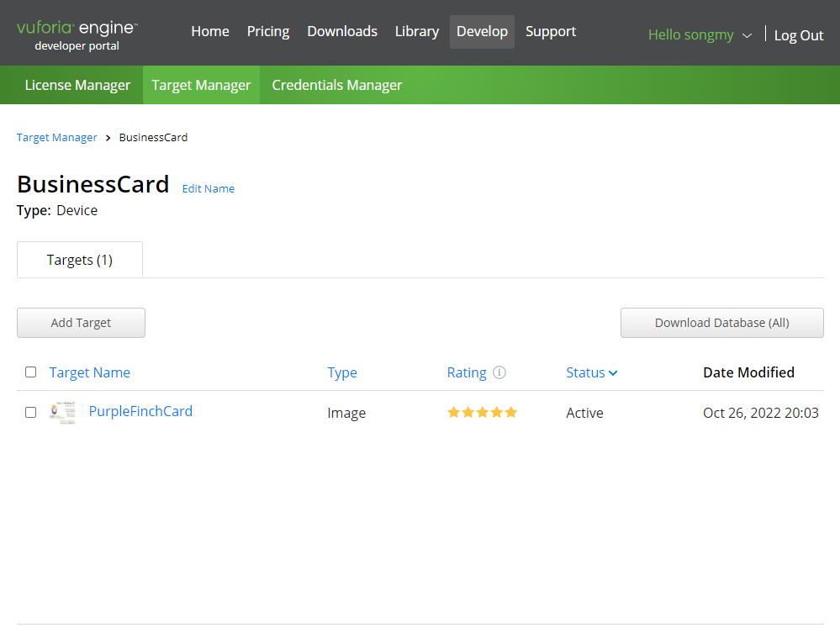Click the Oct 26, 2022 20:03 date

pos(761,413)
